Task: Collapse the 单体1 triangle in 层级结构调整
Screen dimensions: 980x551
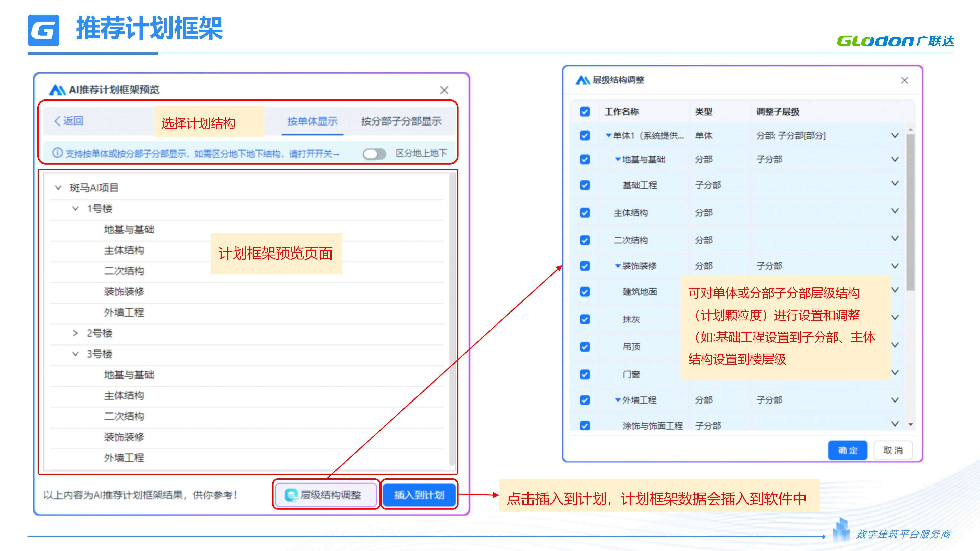Action: tap(608, 135)
